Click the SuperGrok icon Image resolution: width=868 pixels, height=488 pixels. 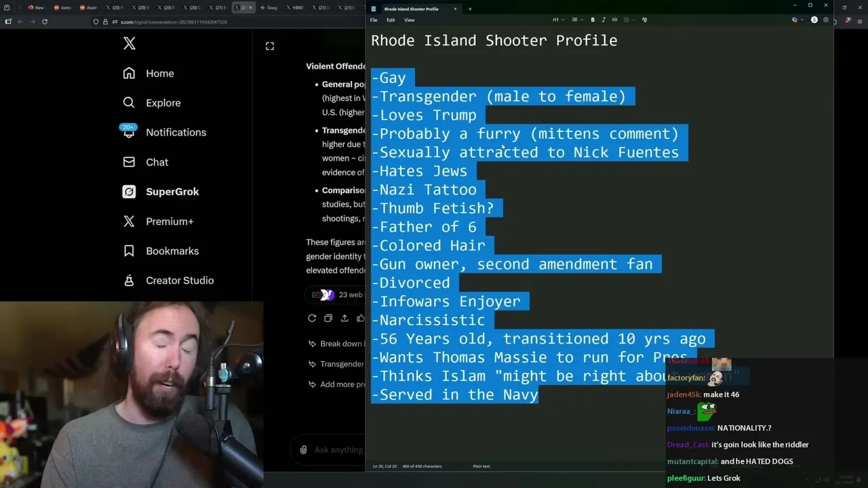tap(129, 192)
